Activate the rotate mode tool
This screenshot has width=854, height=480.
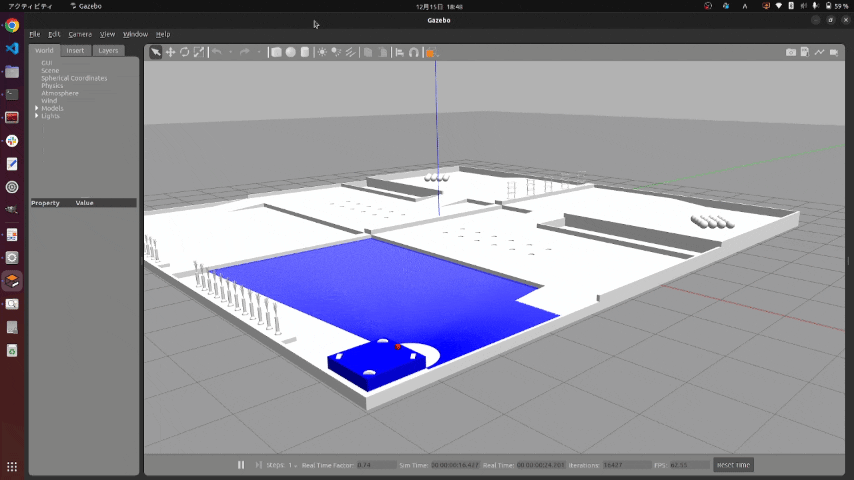(x=184, y=52)
